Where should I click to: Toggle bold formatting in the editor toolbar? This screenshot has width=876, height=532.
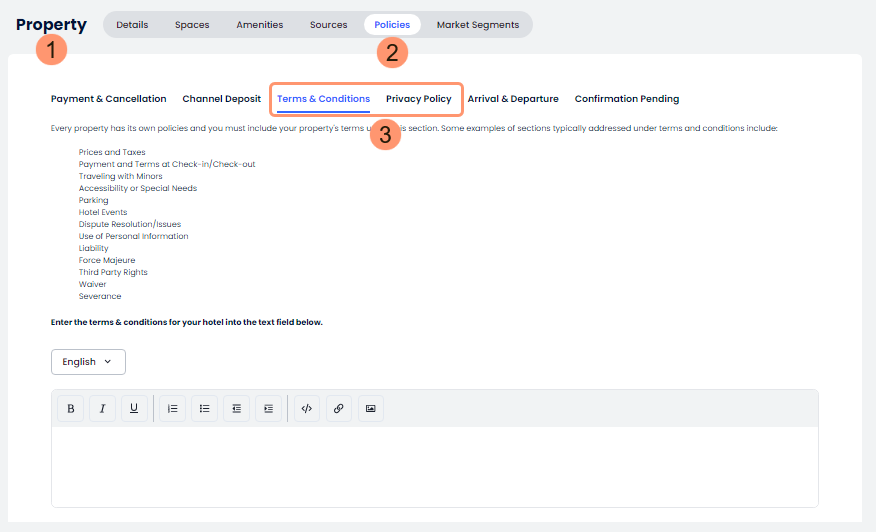pyautogui.click(x=70, y=408)
